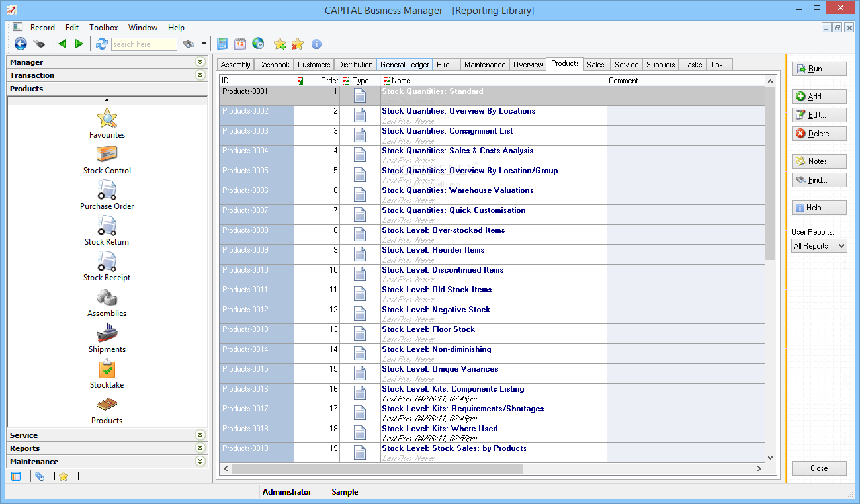This screenshot has height=504, width=860.
Task: Open the Help menu
Action: (176, 28)
